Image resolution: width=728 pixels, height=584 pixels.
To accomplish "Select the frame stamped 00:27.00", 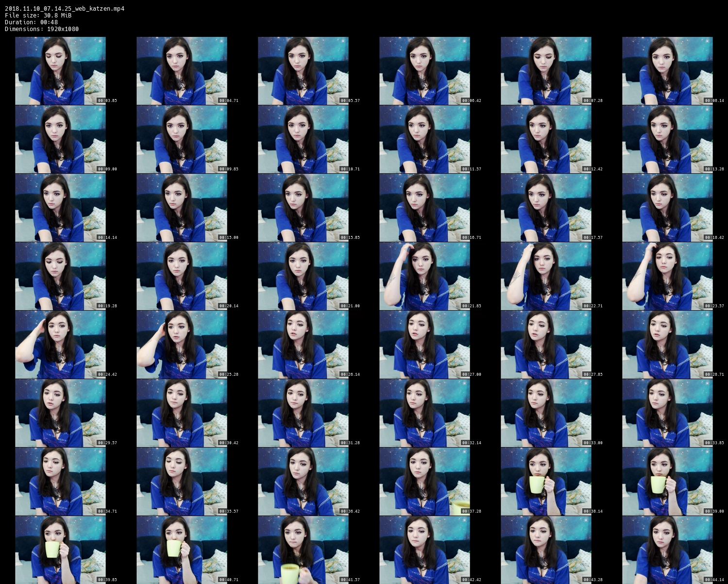I will point(424,345).
